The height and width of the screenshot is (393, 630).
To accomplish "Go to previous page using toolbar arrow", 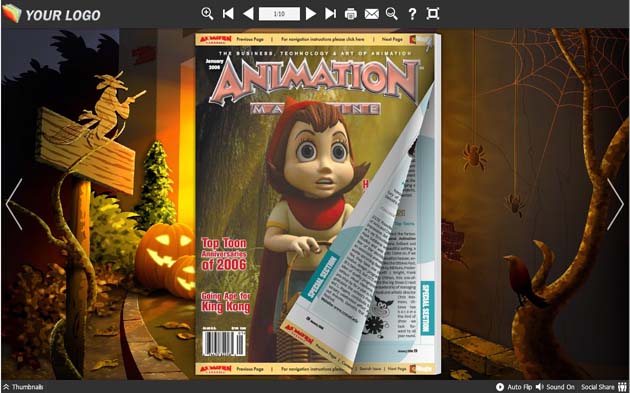I will (x=248, y=14).
